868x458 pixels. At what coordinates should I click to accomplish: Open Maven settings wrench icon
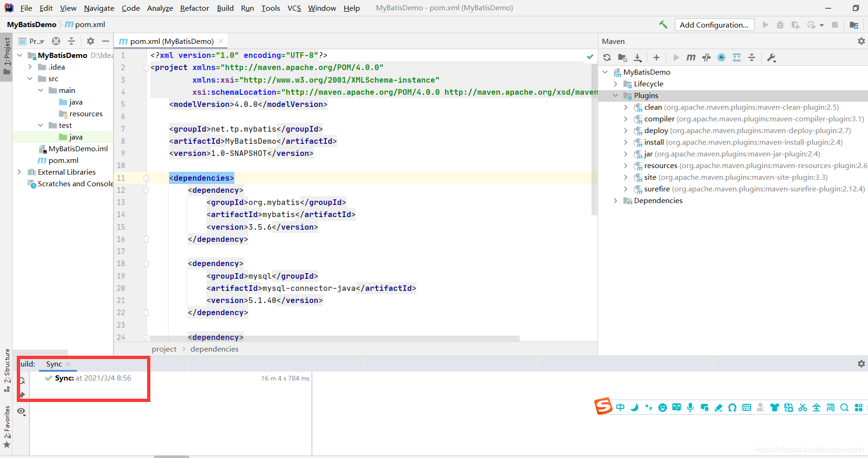(x=771, y=57)
